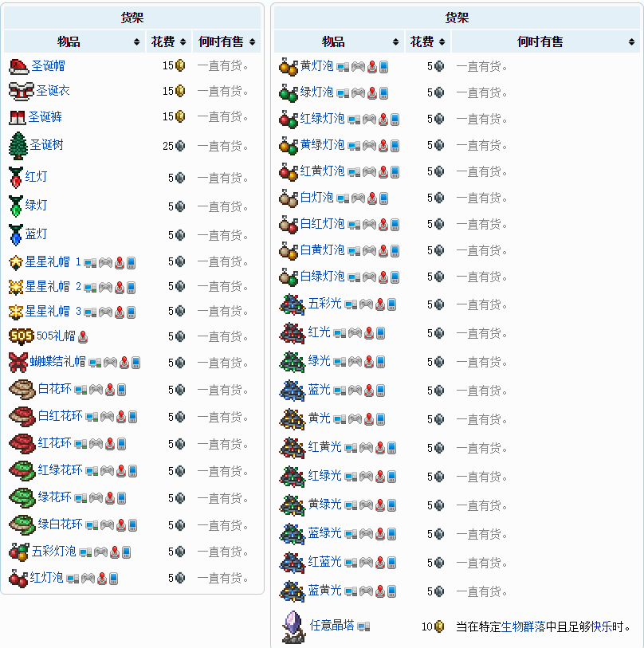Click the 绿灯 green light item icon
The width and height of the screenshot is (644, 648).
click(x=16, y=206)
